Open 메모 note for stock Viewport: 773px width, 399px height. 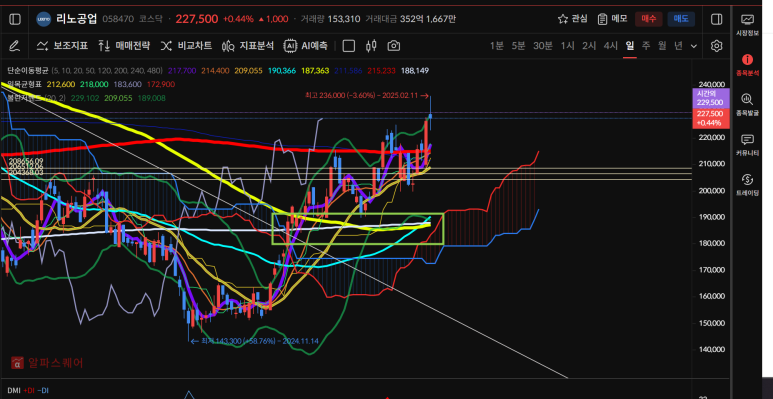coord(612,19)
